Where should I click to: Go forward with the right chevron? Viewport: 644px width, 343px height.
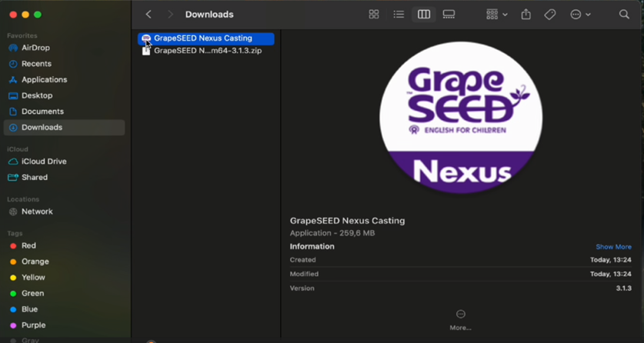[171, 15]
